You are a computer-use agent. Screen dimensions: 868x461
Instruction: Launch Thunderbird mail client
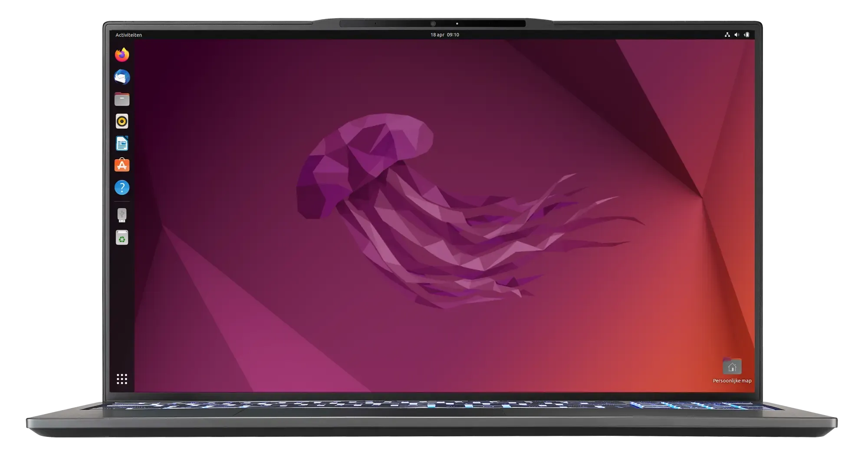(x=122, y=77)
